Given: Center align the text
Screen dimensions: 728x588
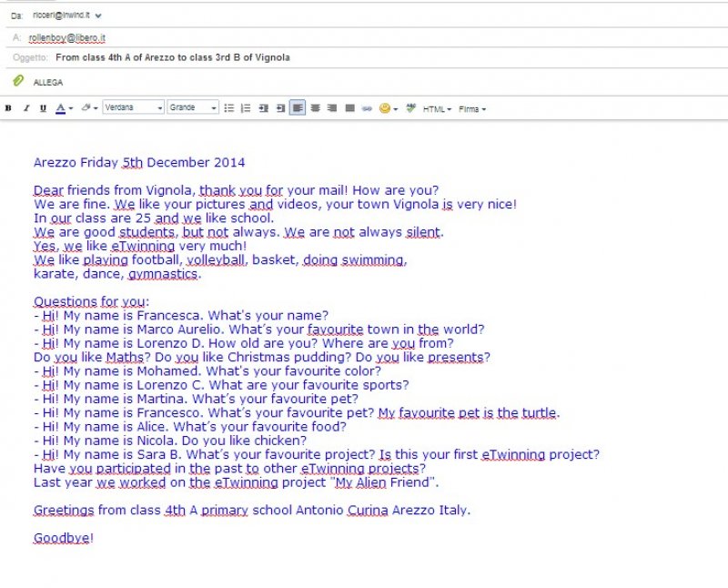Looking at the screenshot, I should [x=315, y=108].
